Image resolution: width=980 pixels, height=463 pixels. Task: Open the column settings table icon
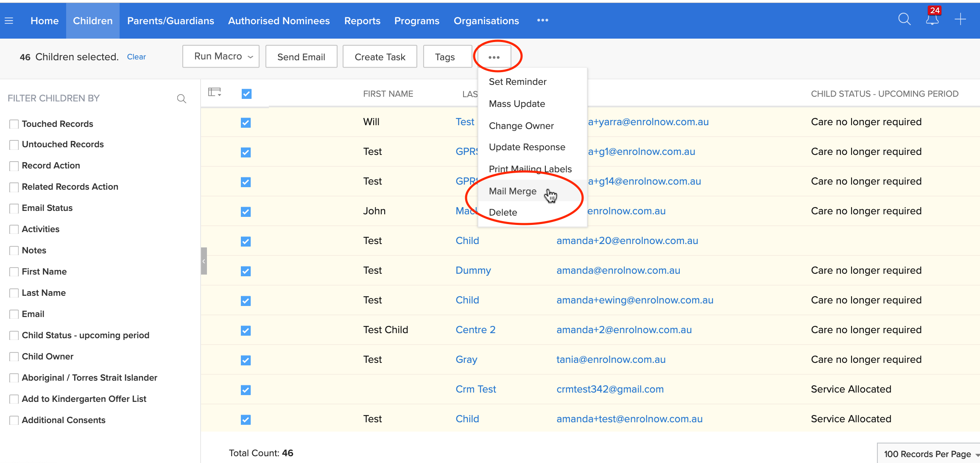(x=215, y=92)
